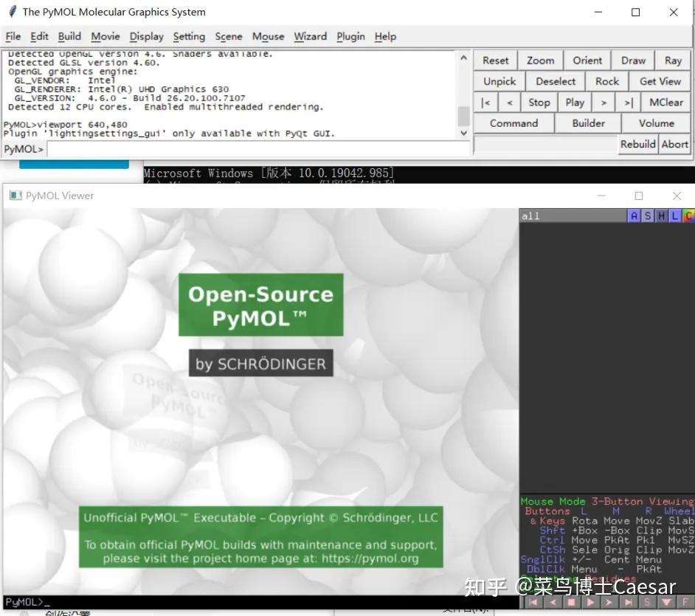Open the Wizard menu

coord(310,36)
